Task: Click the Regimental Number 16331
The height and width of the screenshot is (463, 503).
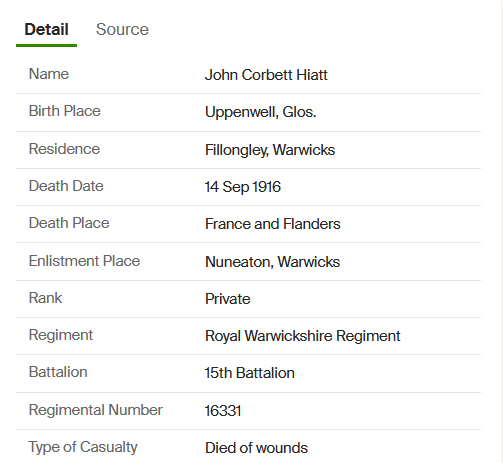Action: point(223,411)
